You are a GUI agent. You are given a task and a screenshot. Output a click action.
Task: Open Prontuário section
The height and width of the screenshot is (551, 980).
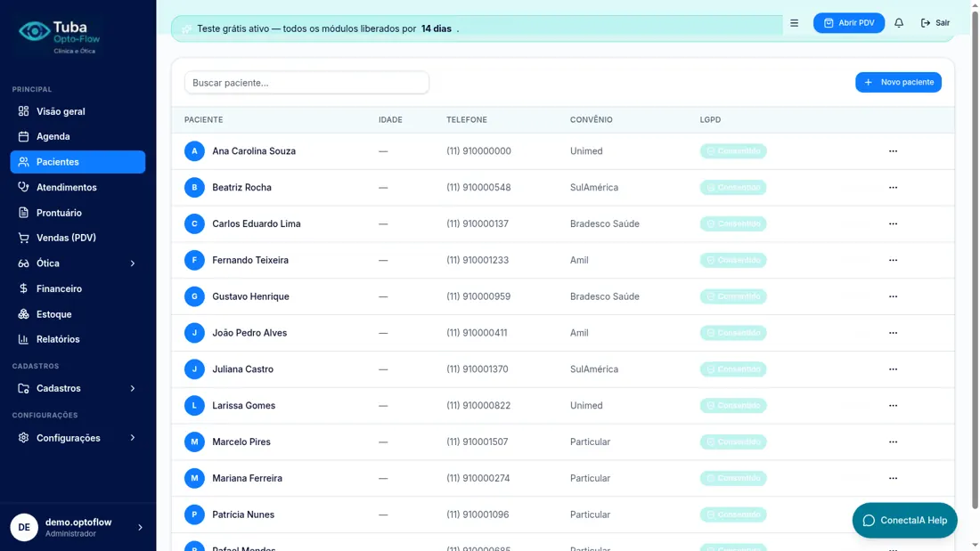tap(78, 213)
